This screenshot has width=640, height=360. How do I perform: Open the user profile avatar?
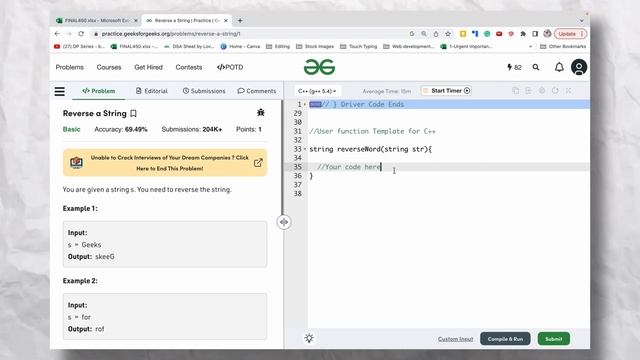pos(579,67)
